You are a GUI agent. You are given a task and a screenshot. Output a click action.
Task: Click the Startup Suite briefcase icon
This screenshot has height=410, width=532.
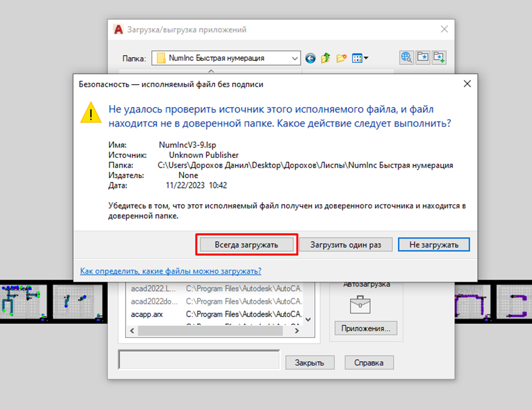pyautogui.click(x=360, y=304)
